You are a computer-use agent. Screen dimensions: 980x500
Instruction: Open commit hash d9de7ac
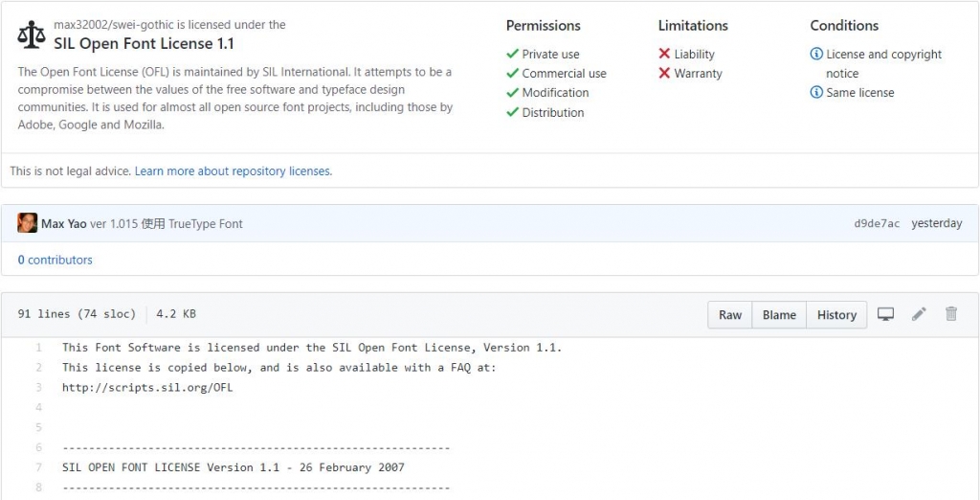(877, 224)
